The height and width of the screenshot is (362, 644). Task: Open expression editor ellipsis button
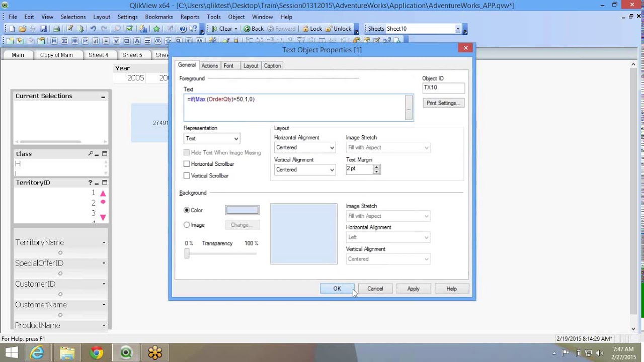(409, 108)
